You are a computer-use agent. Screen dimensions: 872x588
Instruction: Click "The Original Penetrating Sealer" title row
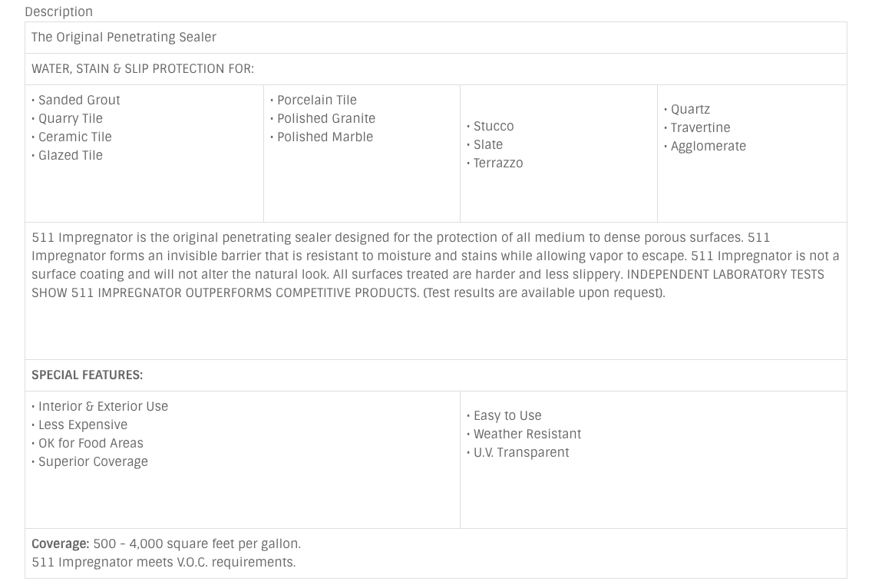124,37
